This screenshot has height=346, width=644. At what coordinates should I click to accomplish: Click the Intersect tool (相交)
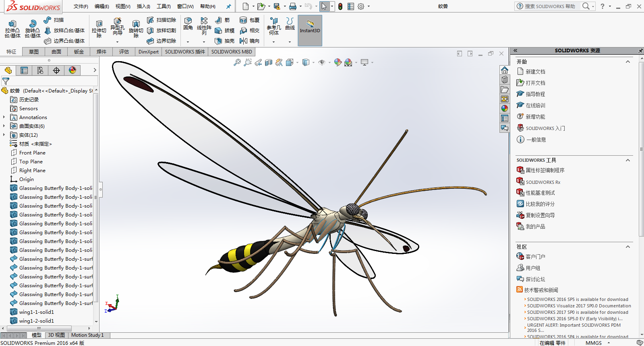[x=249, y=30]
